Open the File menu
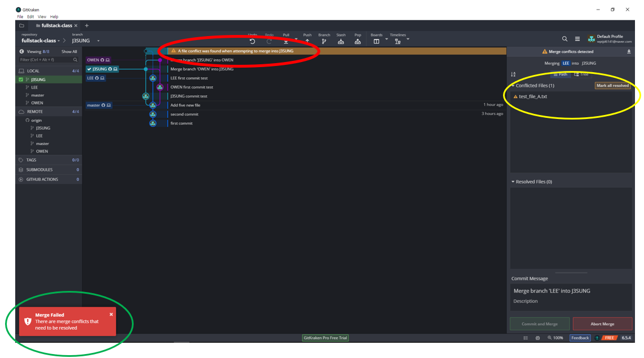The image size is (644, 358). click(x=20, y=17)
